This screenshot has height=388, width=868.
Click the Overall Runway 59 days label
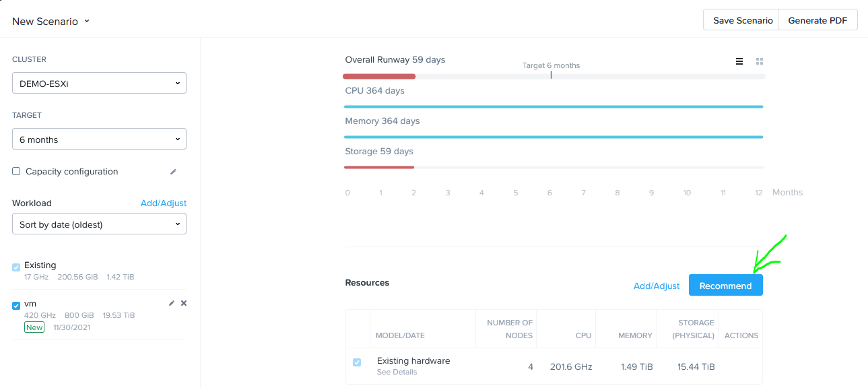(395, 59)
